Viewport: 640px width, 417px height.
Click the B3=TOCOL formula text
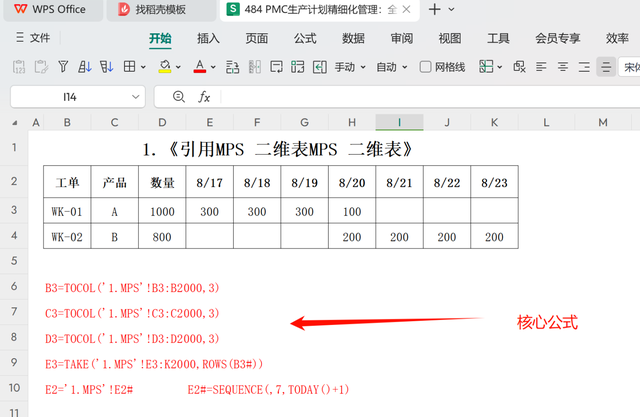(x=132, y=288)
